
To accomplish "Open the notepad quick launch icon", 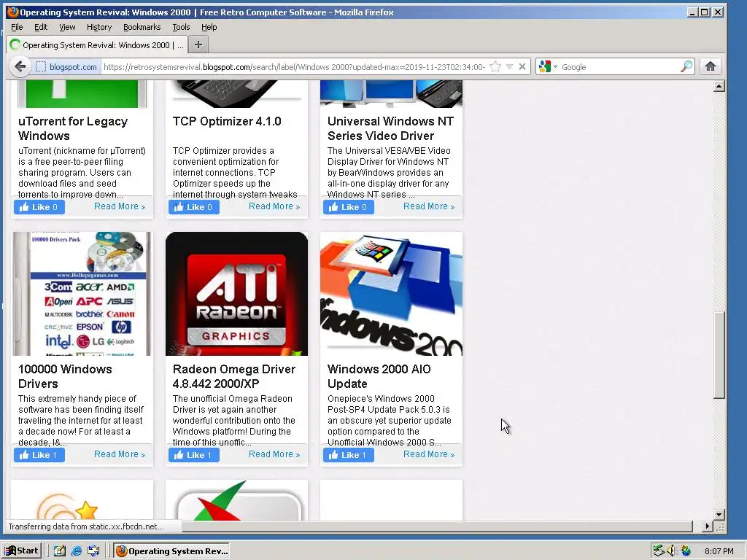I will tap(59, 551).
